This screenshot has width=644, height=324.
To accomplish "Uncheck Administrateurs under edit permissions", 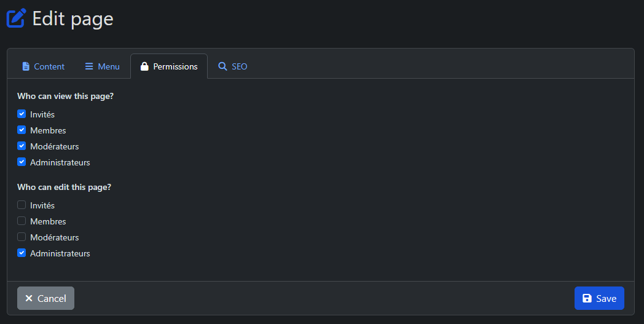I will click(x=22, y=253).
